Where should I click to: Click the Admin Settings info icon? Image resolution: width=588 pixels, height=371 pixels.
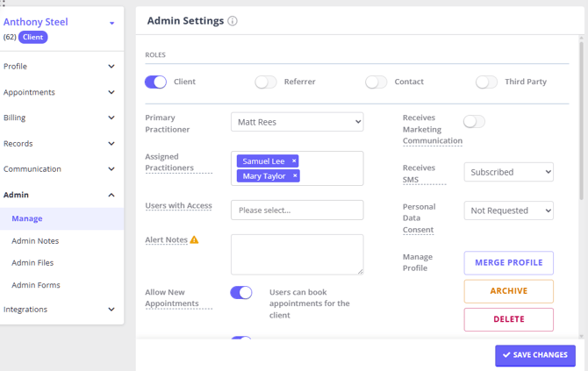pyautogui.click(x=233, y=21)
